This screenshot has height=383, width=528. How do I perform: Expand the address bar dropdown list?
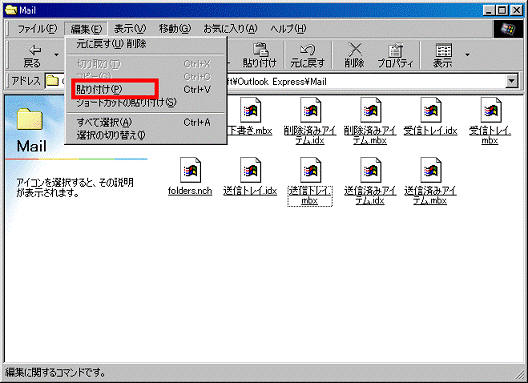[x=512, y=81]
